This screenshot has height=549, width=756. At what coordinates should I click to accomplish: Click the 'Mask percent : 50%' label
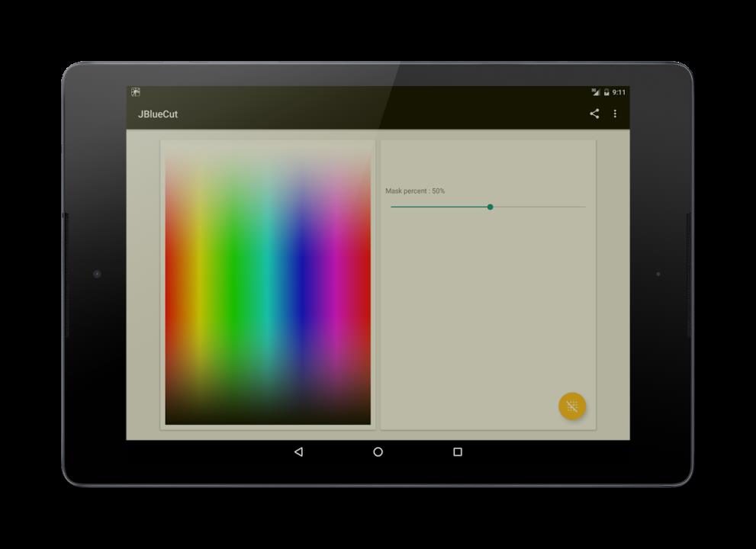click(415, 191)
